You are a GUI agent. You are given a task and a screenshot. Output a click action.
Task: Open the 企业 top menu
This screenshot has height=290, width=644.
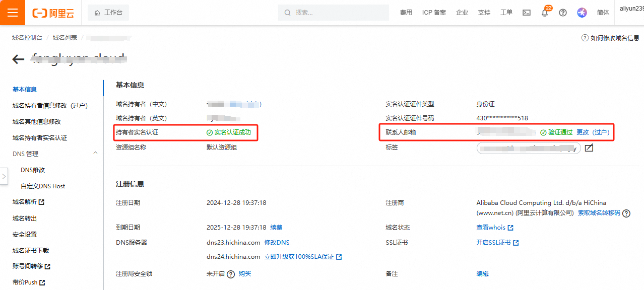(x=462, y=13)
